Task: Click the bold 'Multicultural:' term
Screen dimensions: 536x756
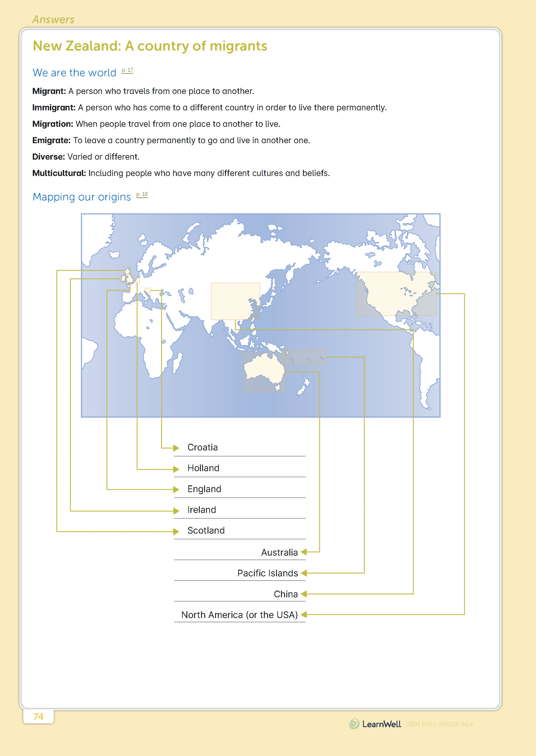Action: coord(59,173)
